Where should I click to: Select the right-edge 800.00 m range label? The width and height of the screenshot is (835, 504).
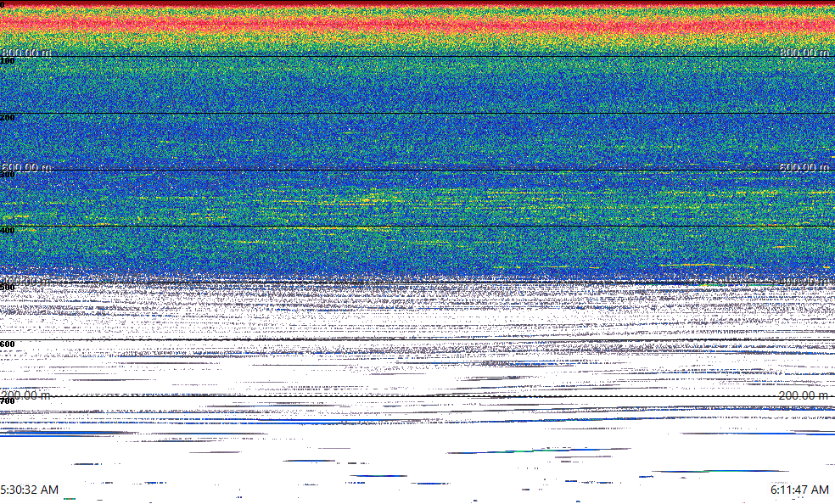tap(804, 52)
